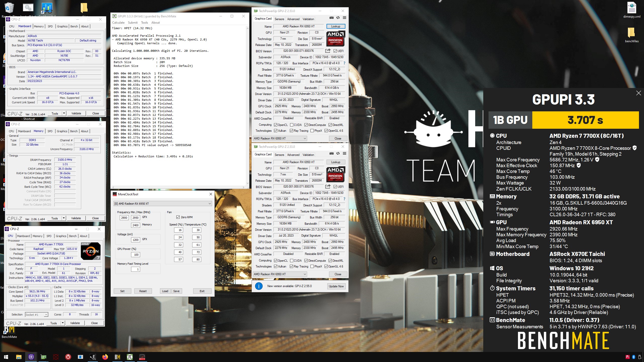644x362 pixels.
Task: Click Update Now for GPU-Z 2.55.0
Action: pyautogui.click(x=336, y=286)
